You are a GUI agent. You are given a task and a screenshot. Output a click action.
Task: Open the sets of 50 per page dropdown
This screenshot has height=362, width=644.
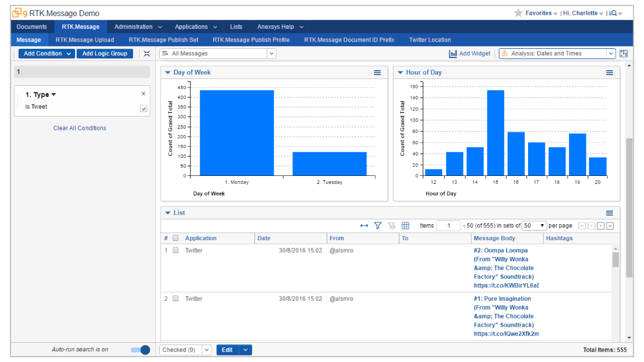coord(534,226)
